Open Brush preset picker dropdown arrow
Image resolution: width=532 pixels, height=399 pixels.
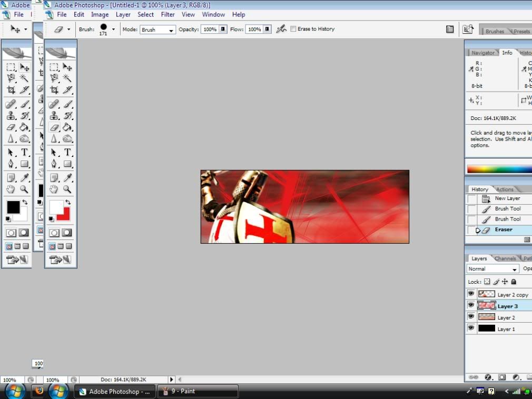(113, 29)
